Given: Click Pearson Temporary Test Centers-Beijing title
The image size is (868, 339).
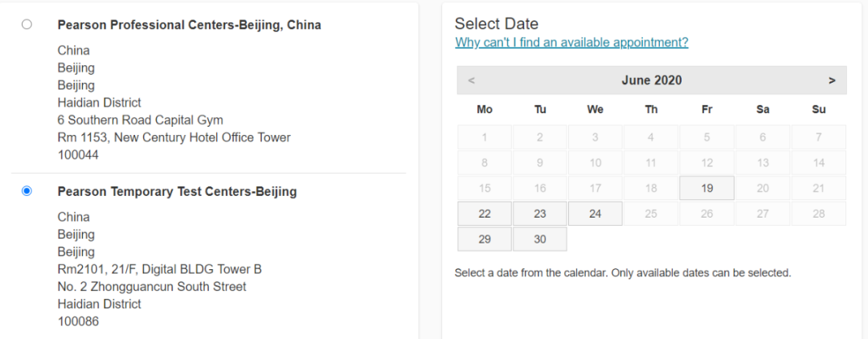Looking at the screenshot, I should pos(177,191).
